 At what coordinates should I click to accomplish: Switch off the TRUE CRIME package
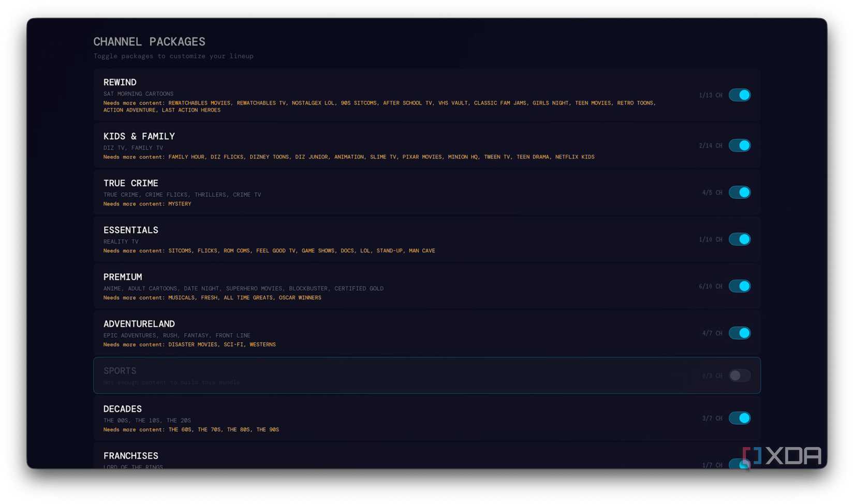739,192
